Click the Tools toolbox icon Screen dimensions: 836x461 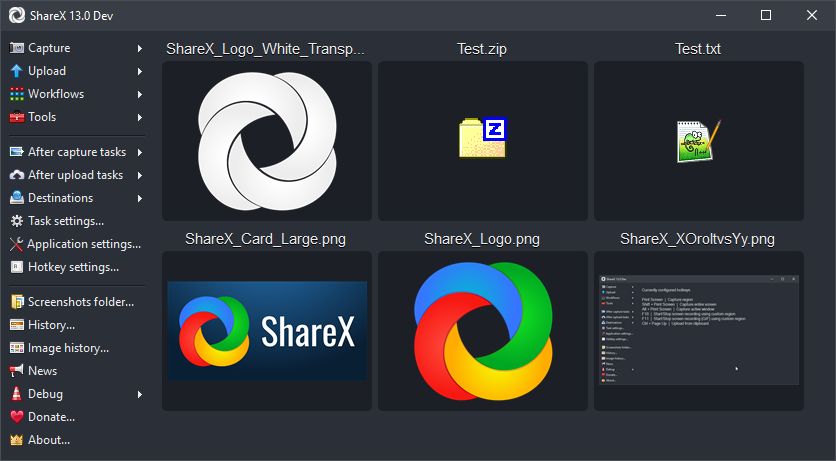click(x=16, y=117)
